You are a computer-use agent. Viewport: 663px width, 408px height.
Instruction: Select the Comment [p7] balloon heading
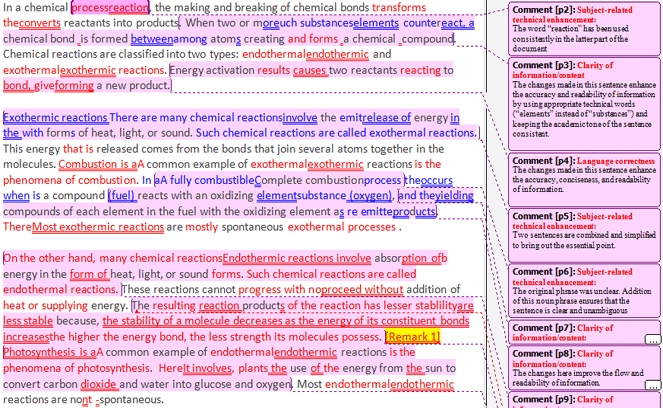562,332
